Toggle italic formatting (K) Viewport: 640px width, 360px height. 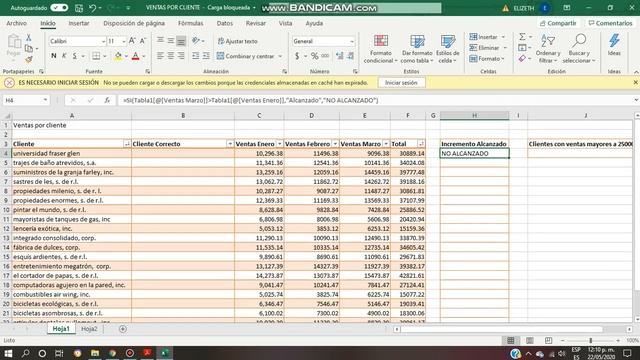click(x=64, y=56)
